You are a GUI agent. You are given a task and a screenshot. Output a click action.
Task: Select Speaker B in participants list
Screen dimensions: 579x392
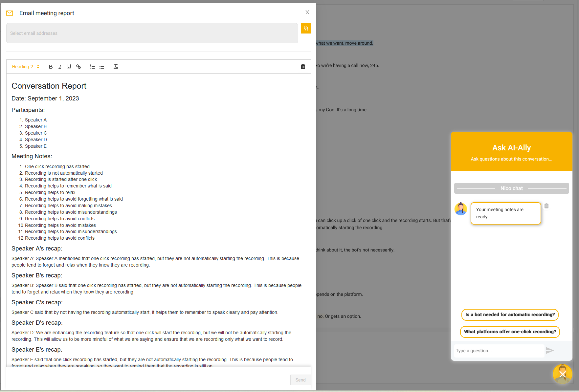(36, 126)
